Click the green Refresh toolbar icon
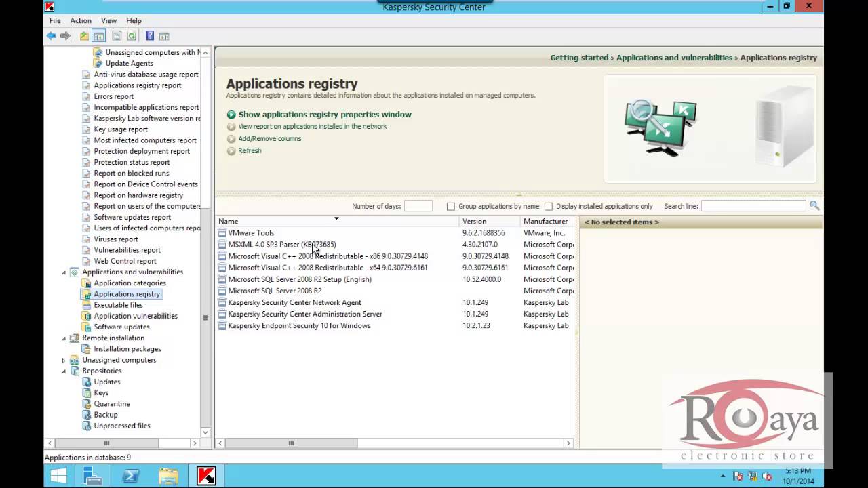 click(x=132, y=36)
